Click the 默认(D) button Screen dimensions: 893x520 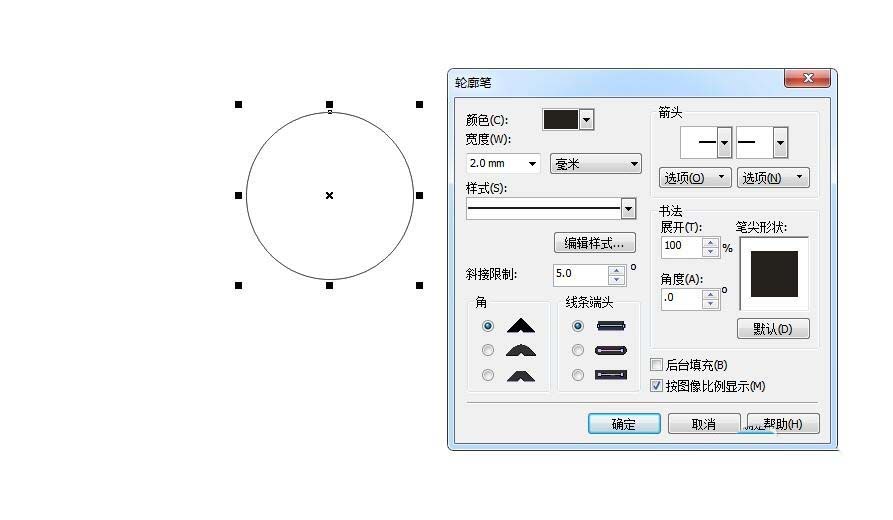[773, 329]
